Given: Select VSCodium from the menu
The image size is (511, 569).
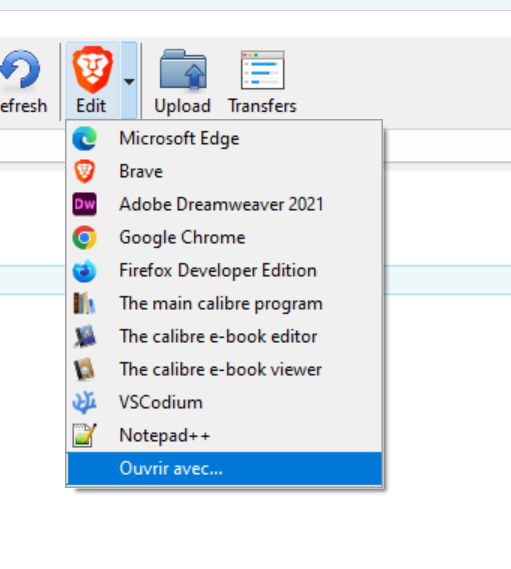Looking at the screenshot, I should point(224,403).
